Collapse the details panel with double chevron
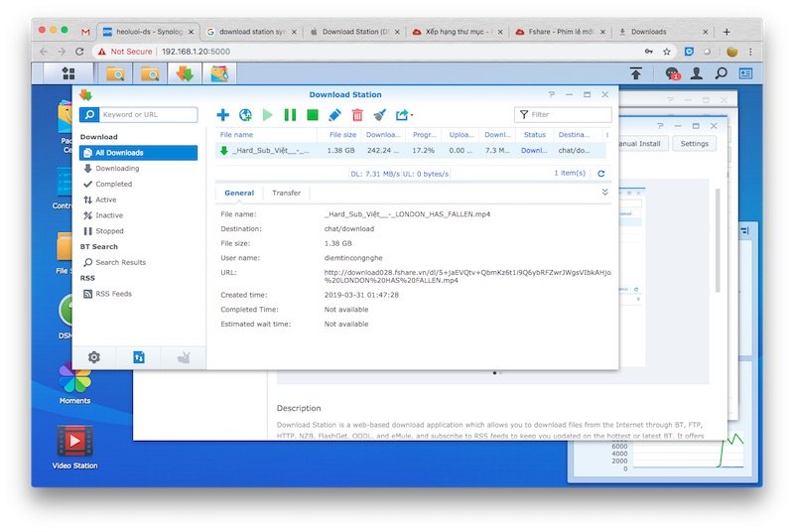Screen dimensions: 794x532 pyautogui.click(x=605, y=193)
